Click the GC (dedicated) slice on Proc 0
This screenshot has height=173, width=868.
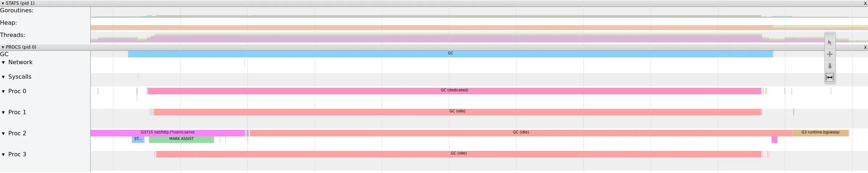454,91
